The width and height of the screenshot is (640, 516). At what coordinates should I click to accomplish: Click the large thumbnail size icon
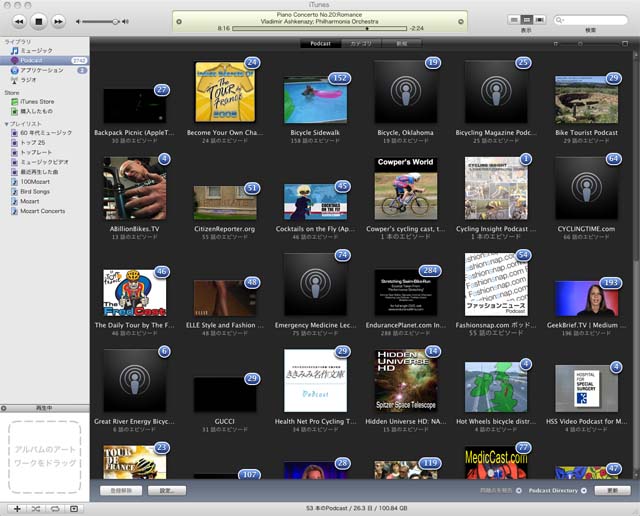click(x=625, y=44)
